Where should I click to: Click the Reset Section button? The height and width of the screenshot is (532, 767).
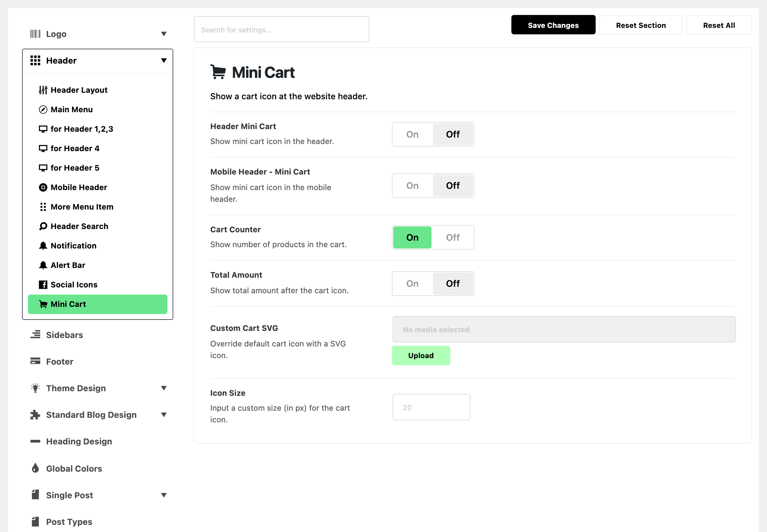click(x=640, y=25)
